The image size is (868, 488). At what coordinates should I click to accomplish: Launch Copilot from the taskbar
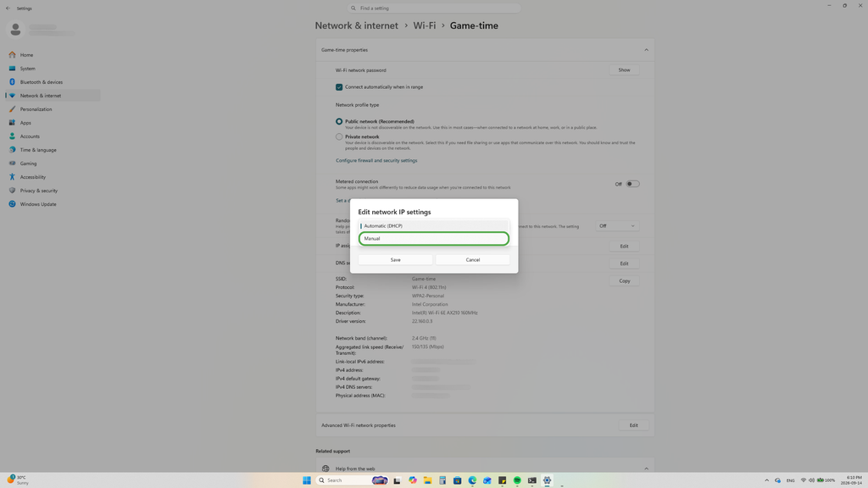pyautogui.click(x=413, y=480)
